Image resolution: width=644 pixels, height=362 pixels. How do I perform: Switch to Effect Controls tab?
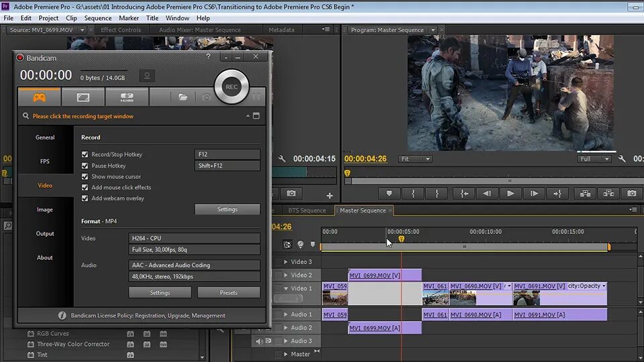pyautogui.click(x=121, y=30)
